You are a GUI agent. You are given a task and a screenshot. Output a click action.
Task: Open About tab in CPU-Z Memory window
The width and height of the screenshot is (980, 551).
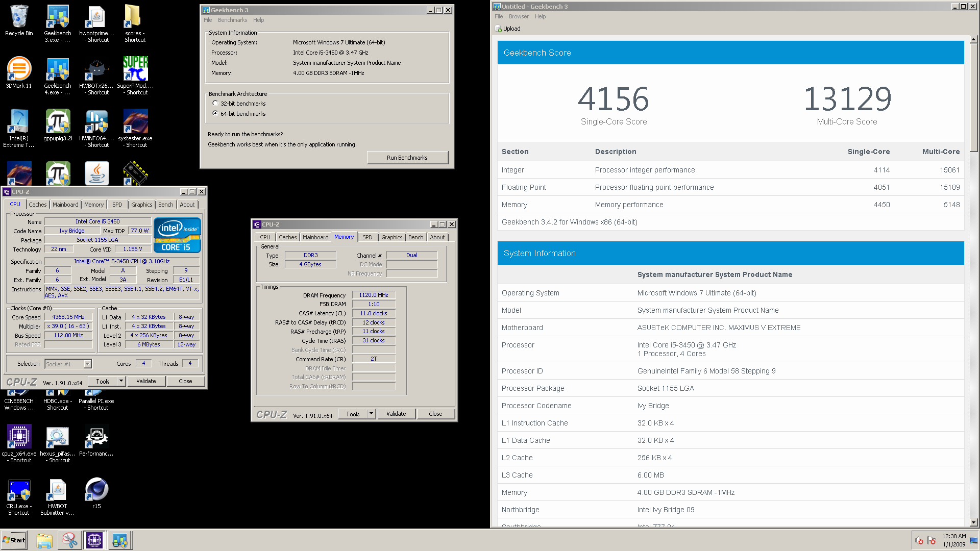[x=437, y=237]
